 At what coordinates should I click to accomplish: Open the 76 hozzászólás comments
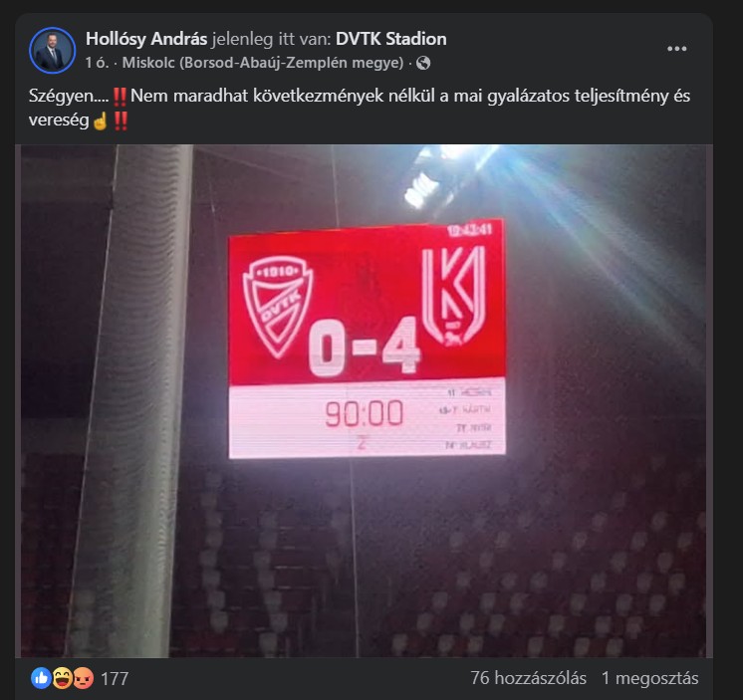pos(528,678)
